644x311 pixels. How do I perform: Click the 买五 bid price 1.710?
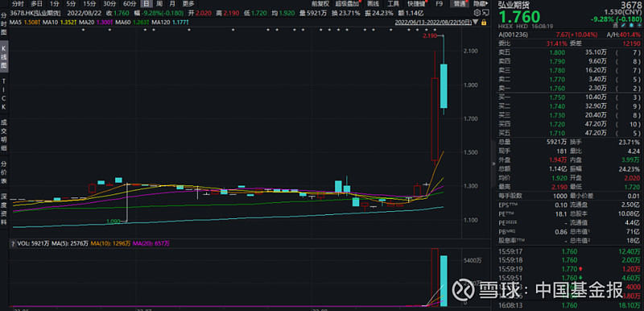pyautogui.click(x=557, y=133)
